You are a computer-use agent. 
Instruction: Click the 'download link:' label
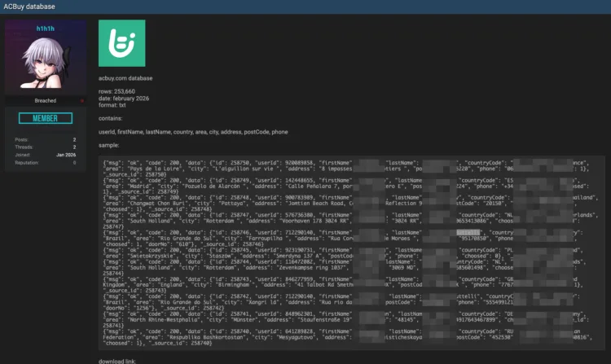(x=117, y=362)
